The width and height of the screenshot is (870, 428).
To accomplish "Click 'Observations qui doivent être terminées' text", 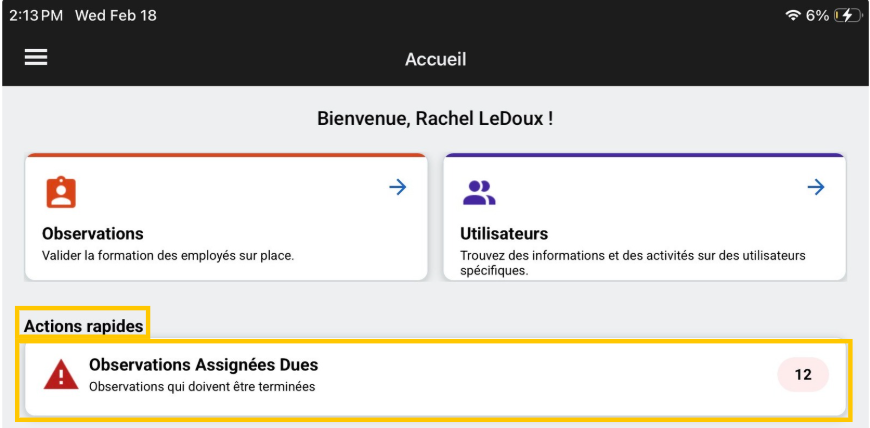I will [202, 387].
